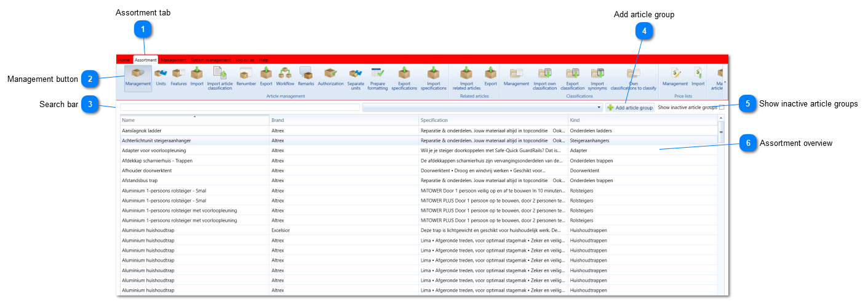Click the Renumber icon
The image size is (868, 301).
click(x=246, y=76)
